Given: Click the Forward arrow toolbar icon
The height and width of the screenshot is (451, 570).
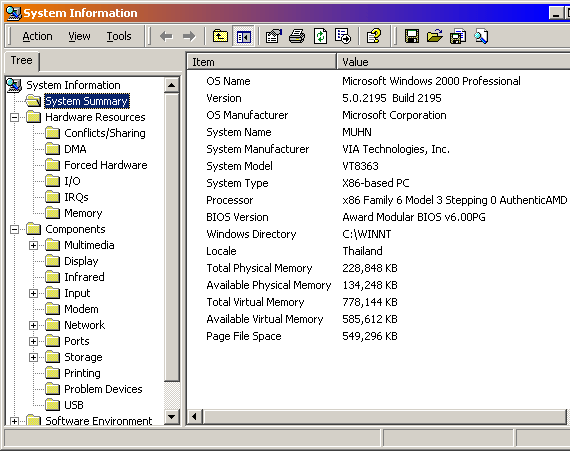Looking at the screenshot, I should 189,36.
